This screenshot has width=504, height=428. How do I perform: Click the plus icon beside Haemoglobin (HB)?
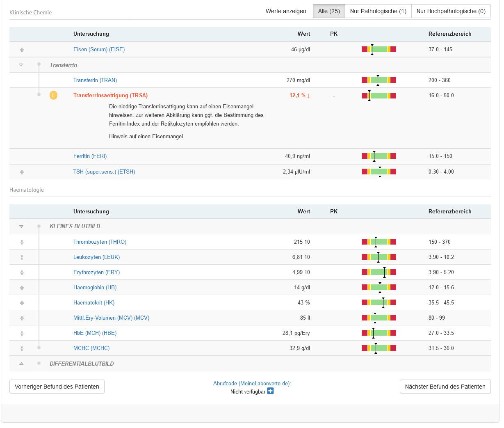coord(22,288)
